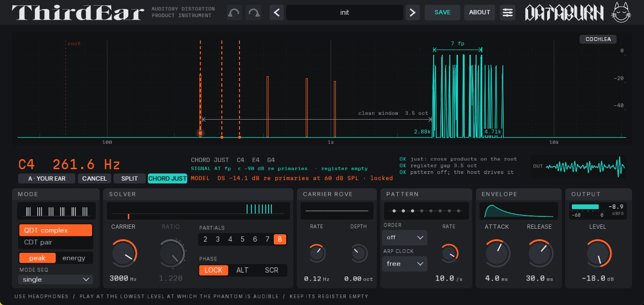Toggle the CHORD JUST button
The height and width of the screenshot is (305, 644).
coord(167,179)
